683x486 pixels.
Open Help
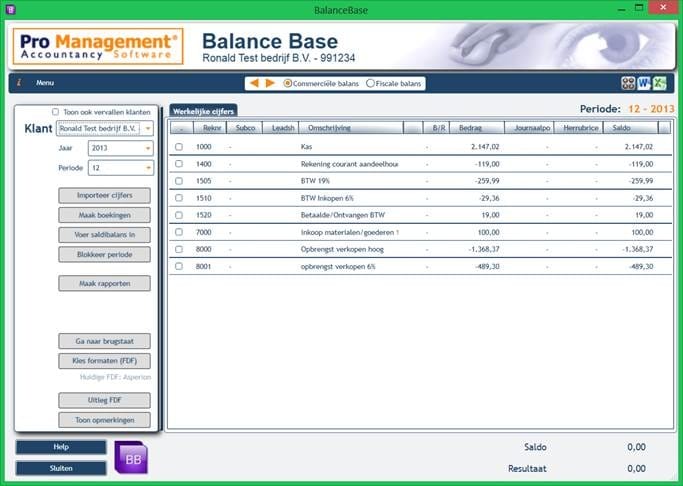point(61,447)
